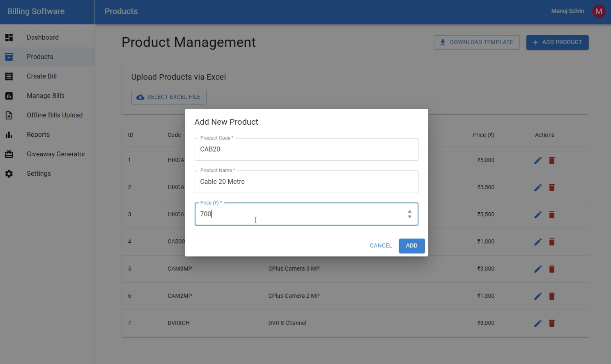The image size is (611, 364).
Task: Increment the Price using the up stepper
Action: click(409, 211)
